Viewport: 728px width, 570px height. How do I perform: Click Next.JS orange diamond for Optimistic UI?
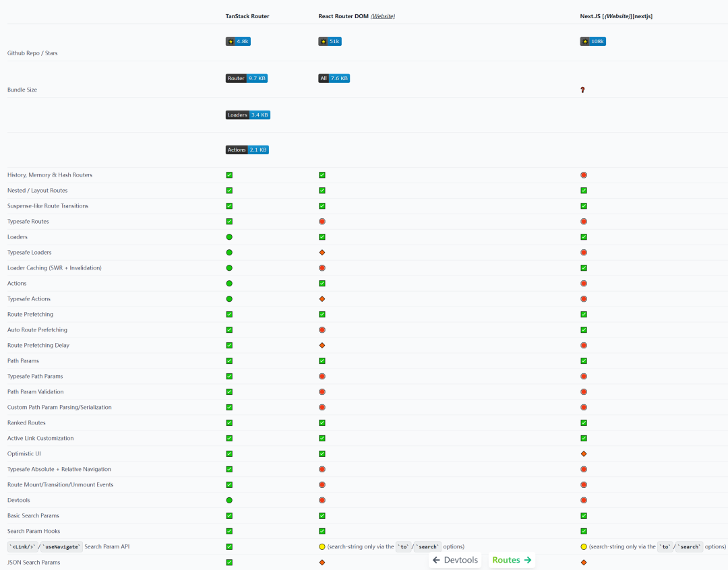pos(584,454)
